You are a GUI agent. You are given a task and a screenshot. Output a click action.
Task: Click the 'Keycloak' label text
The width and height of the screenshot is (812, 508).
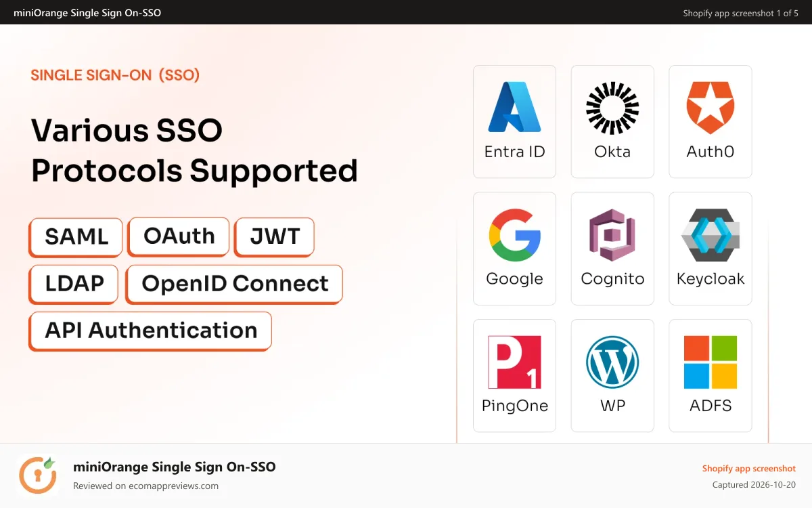[710, 279]
